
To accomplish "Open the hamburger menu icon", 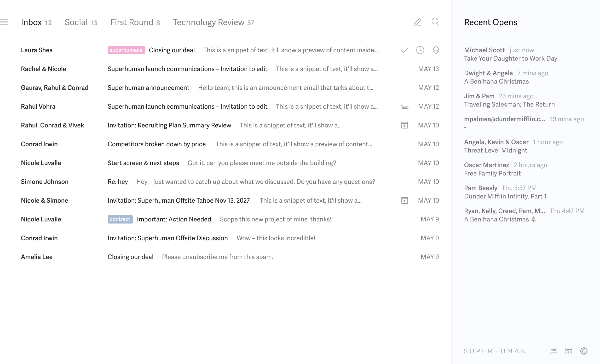I will (4, 22).
